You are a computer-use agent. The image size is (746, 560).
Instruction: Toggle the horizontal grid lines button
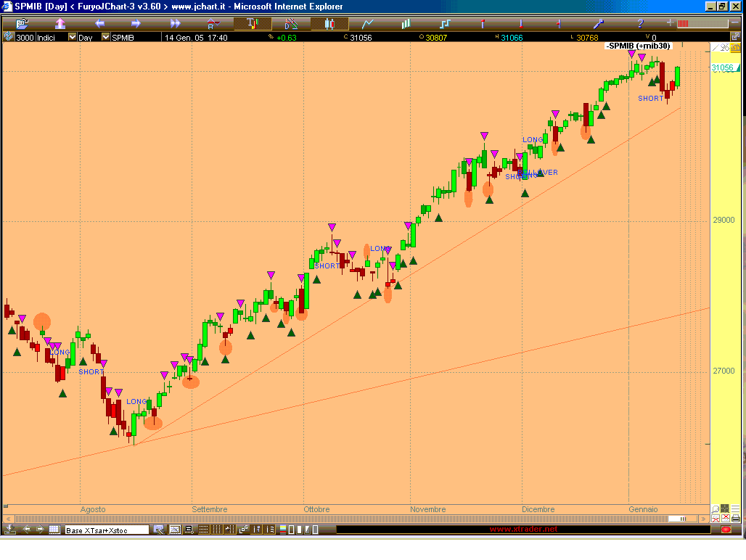pyautogui.click(x=203, y=530)
